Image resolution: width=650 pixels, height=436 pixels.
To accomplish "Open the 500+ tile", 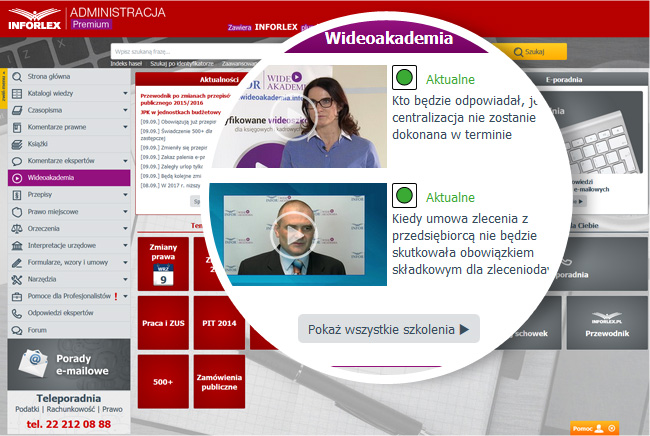I will [163, 382].
